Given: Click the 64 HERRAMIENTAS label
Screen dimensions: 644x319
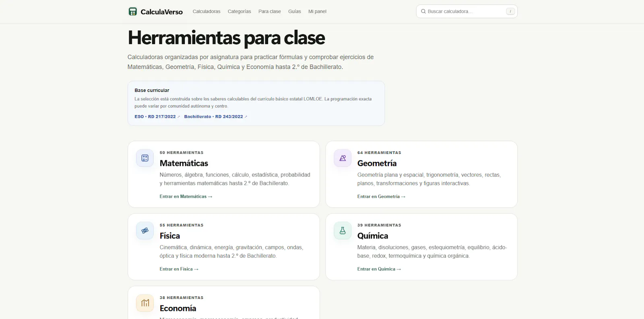Looking at the screenshot, I should click(379, 153).
